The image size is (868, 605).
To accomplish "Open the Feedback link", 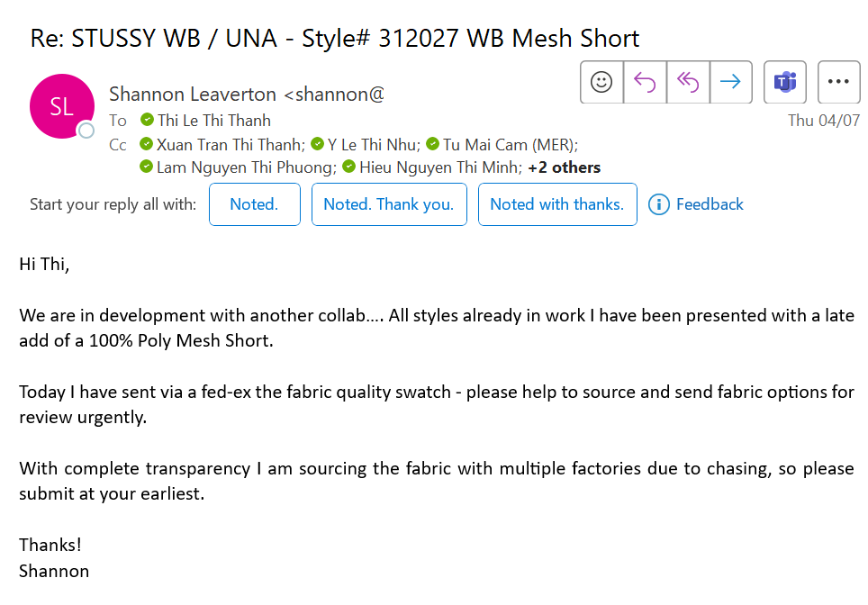I will (x=710, y=204).
